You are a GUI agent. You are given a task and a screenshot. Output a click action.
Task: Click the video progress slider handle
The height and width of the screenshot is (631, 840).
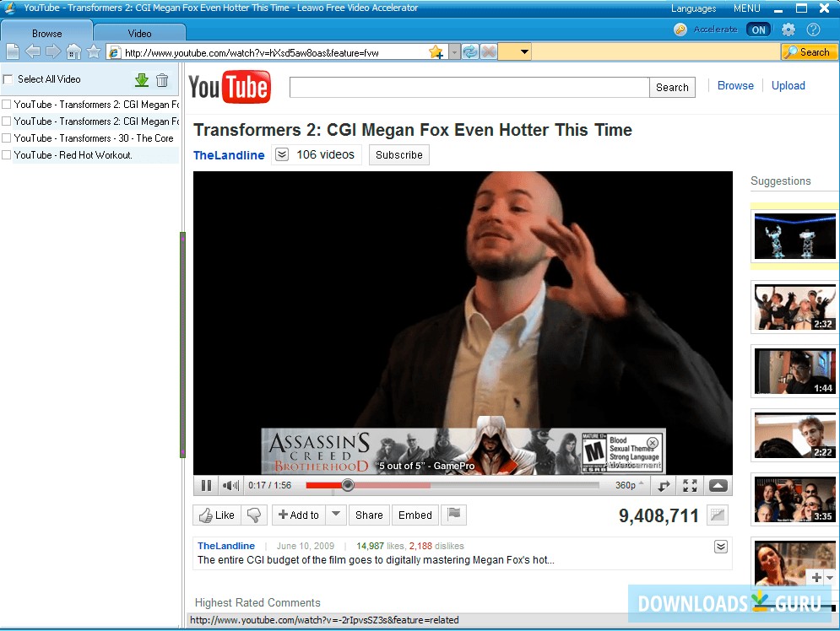point(348,485)
